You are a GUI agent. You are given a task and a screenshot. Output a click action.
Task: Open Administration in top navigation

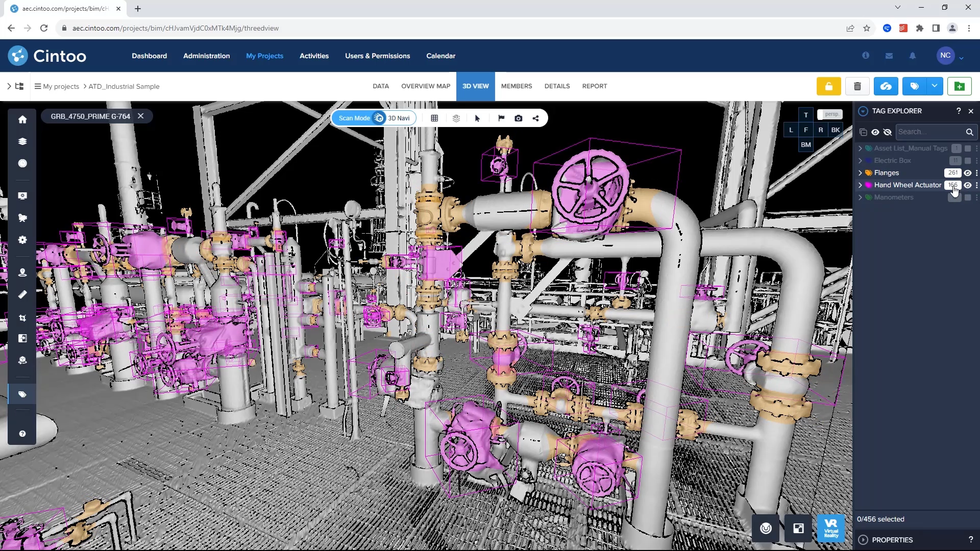coord(206,56)
